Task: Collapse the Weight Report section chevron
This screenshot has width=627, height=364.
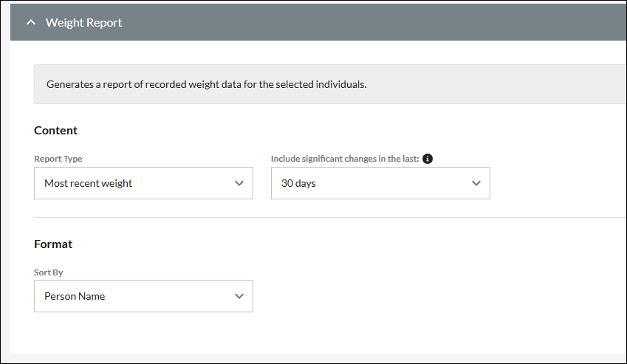Action: pyautogui.click(x=31, y=23)
